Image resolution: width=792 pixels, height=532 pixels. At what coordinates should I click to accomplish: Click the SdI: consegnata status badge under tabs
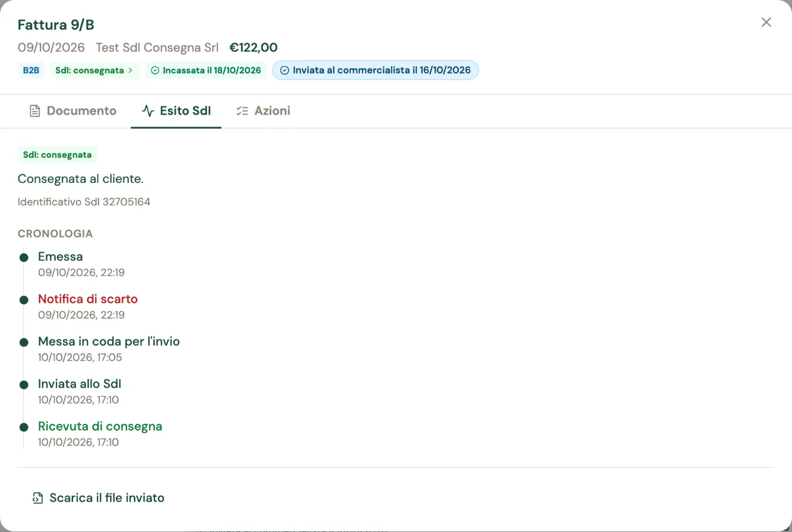click(58, 155)
